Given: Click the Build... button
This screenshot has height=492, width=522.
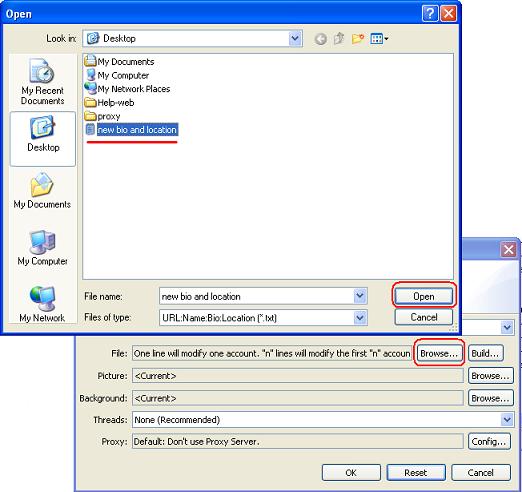Looking at the screenshot, I should (485, 353).
